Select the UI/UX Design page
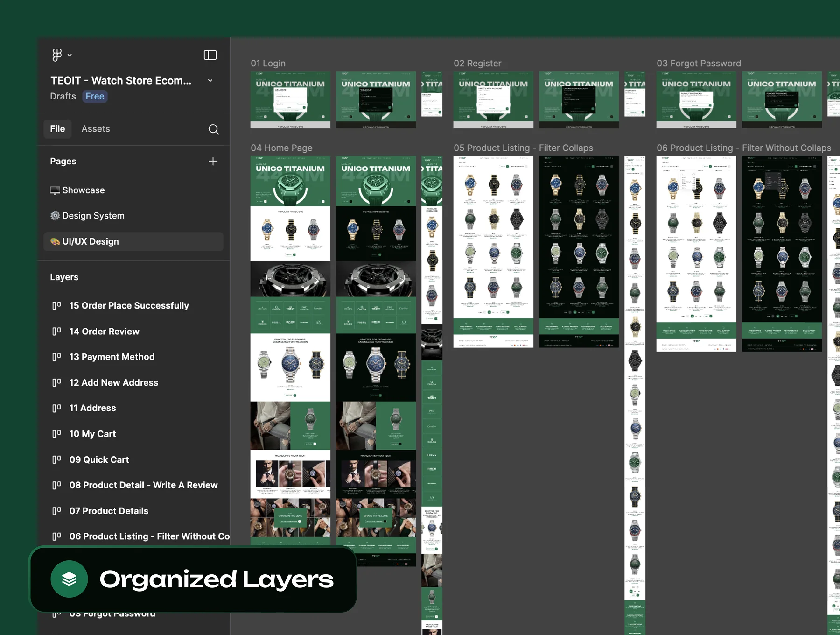Screen dimensions: 840x635 click(x=133, y=241)
